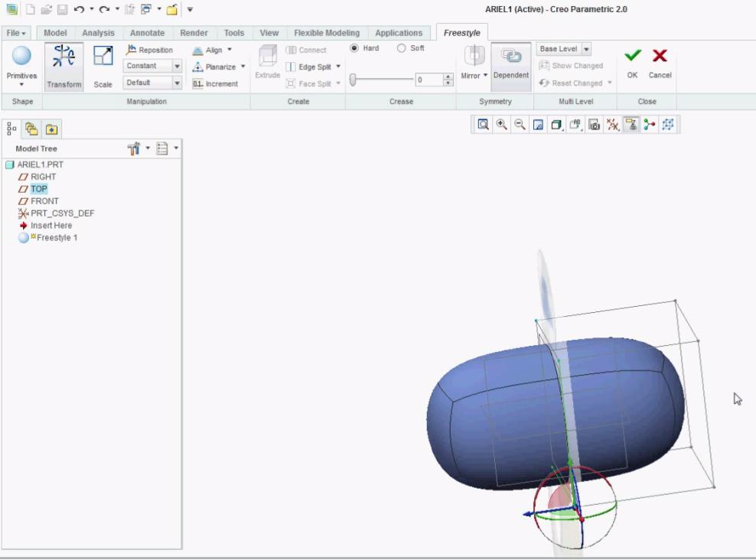Screen dimensions: 756x560
Task: Click the Extrude tool
Action: click(x=268, y=62)
